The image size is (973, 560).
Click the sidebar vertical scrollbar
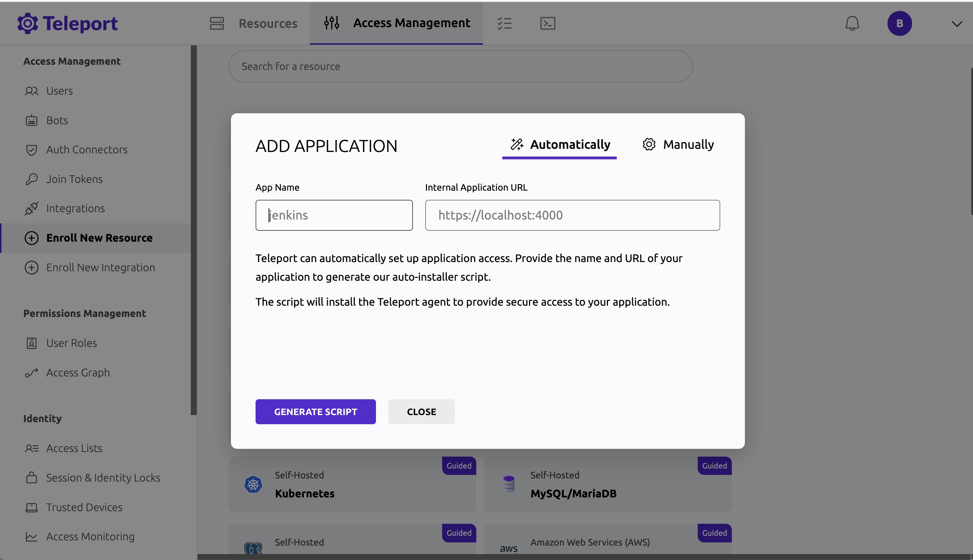[194, 230]
